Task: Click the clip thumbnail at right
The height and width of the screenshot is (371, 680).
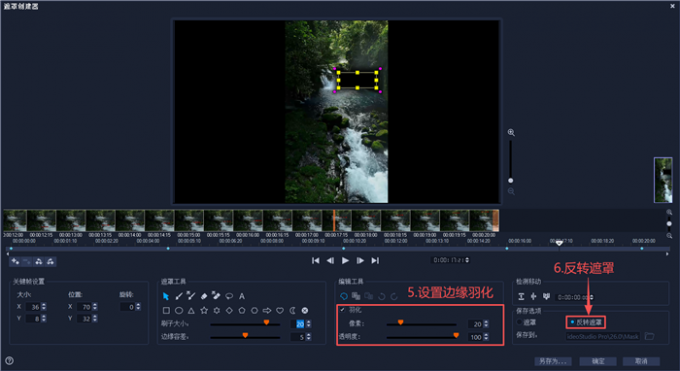Action: pyautogui.click(x=663, y=180)
